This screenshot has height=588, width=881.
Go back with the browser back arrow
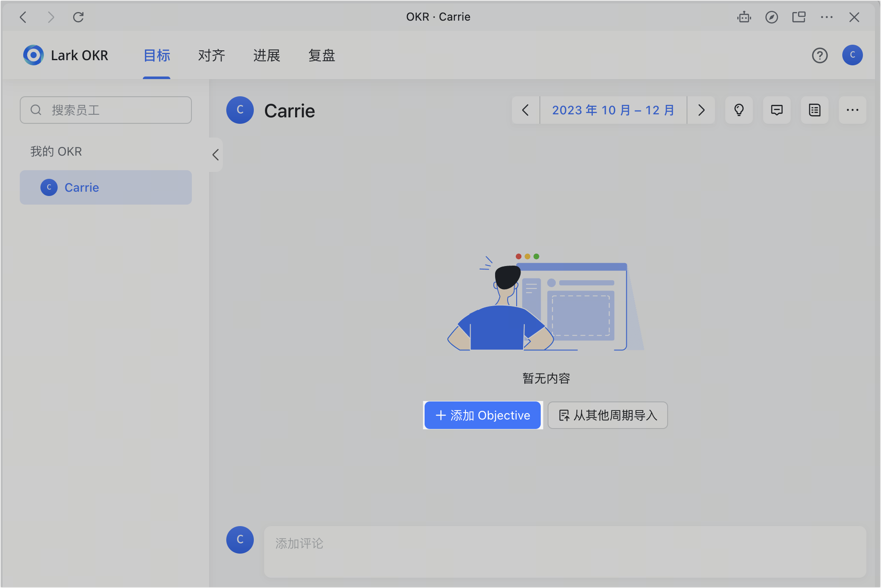point(23,17)
